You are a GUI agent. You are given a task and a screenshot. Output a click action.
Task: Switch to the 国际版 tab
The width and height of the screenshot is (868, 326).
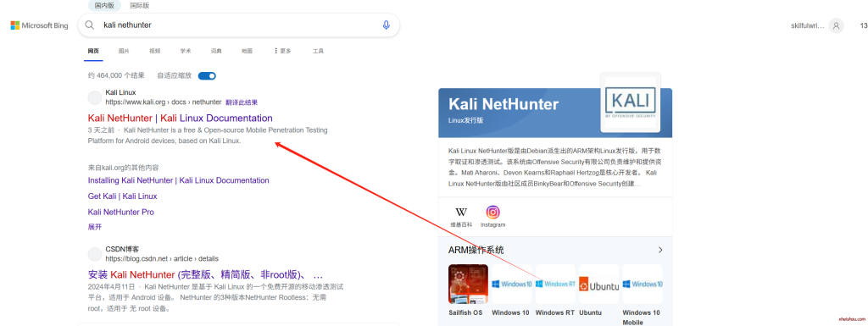click(140, 6)
